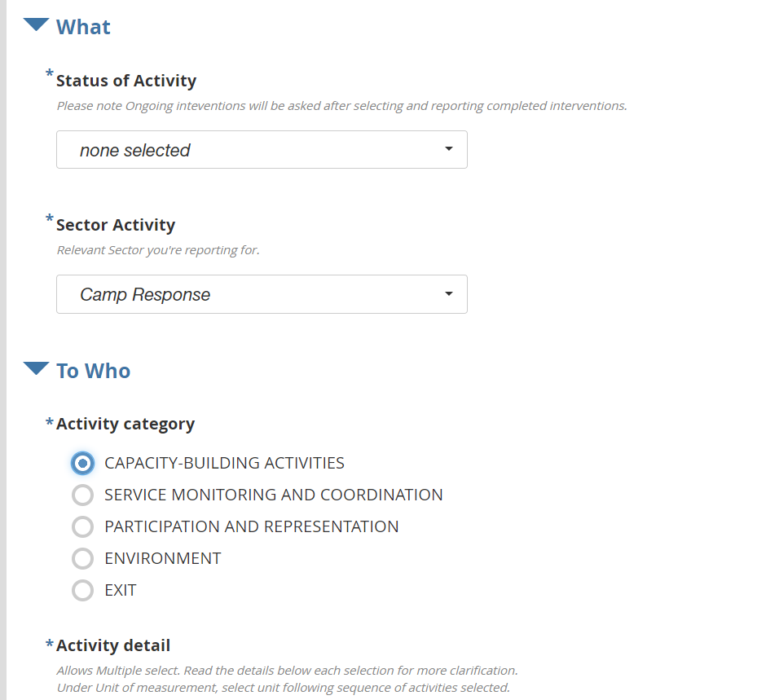
Task: Select the Exit radio button
Action: pos(83,590)
